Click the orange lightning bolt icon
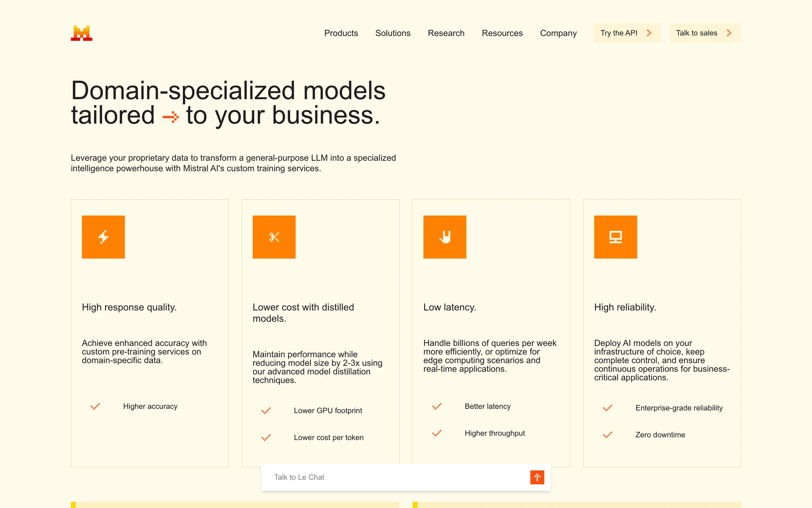Image resolution: width=812 pixels, height=508 pixels. (x=103, y=237)
